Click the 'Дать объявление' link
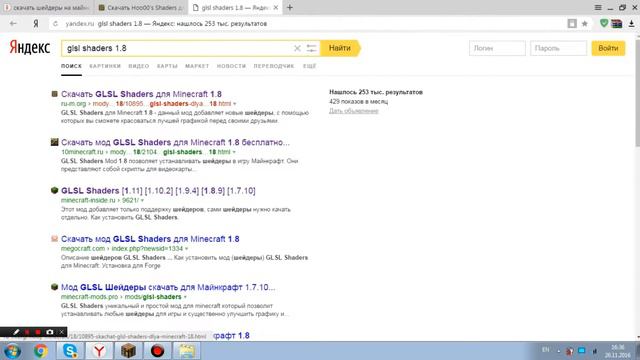640x360 pixels. pyautogui.click(x=354, y=111)
